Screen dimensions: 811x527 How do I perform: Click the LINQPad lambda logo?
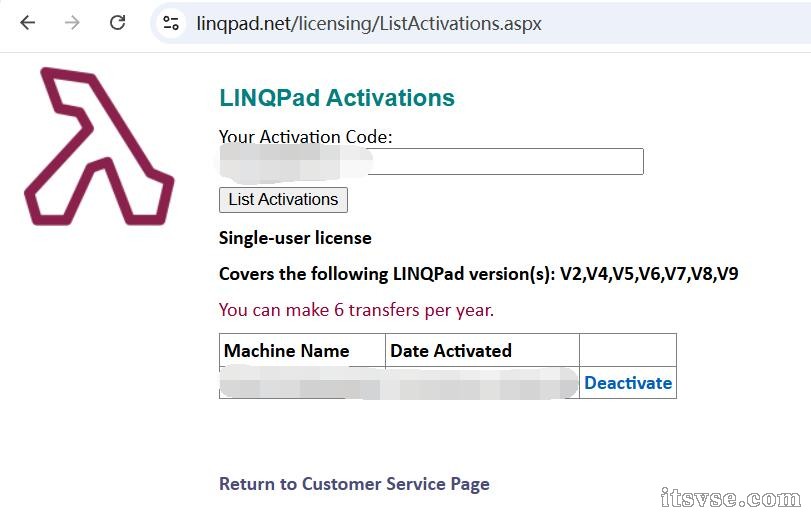click(98, 146)
